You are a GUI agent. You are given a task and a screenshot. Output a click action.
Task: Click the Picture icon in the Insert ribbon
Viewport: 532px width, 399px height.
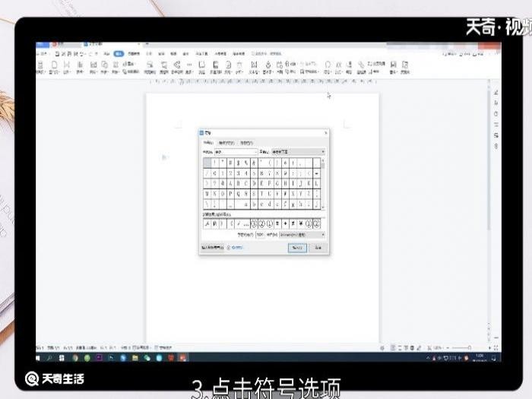93,67
